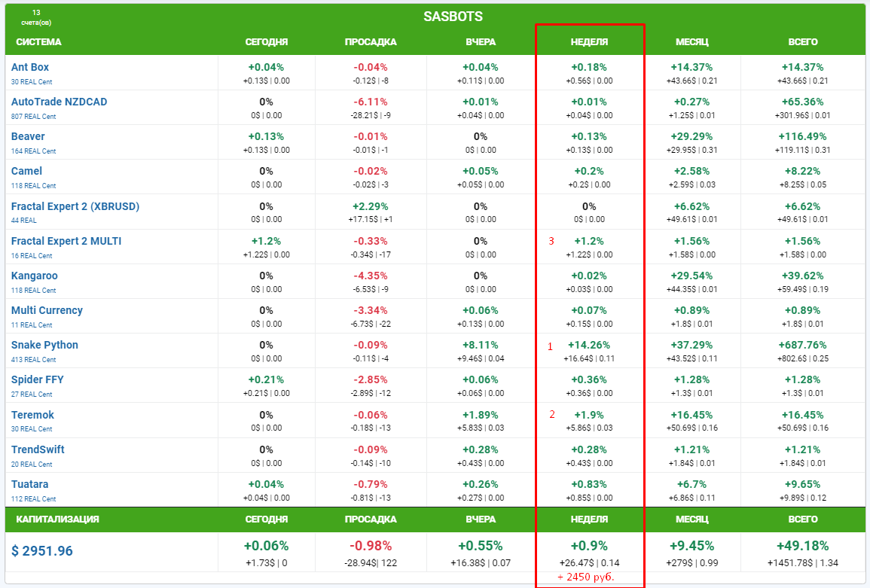The image size is (870, 588).
Task: Click Snake Python's +687.76% total value
Action: 803,345
